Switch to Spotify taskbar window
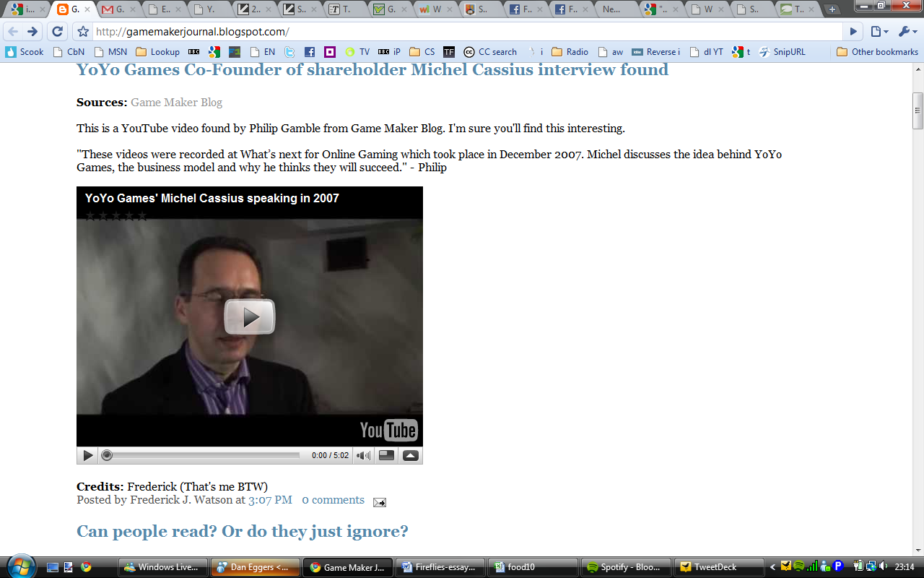 click(626, 567)
